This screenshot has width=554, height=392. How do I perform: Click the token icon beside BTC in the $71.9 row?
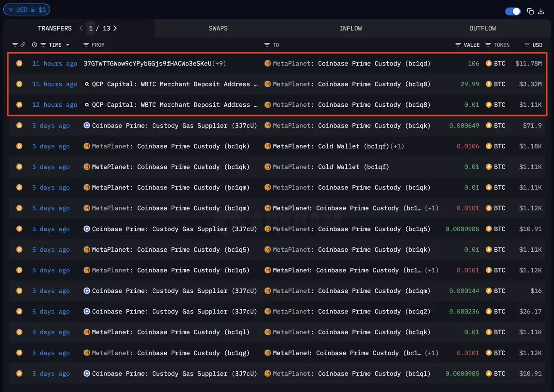(x=488, y=126)
